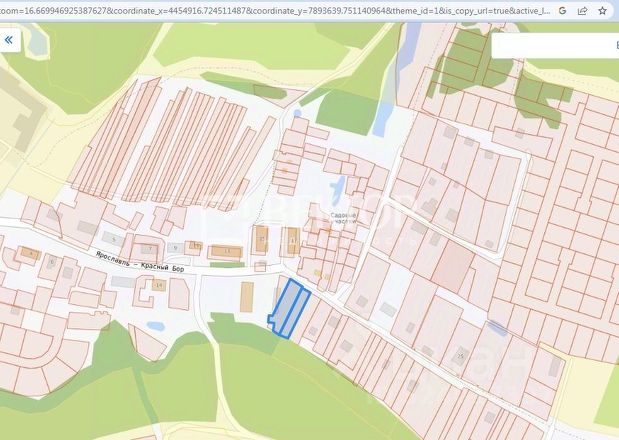Click the building numbered 25
Image resolution: width=619 pixels, height=440 pixels.
click(x=460, y=356)
